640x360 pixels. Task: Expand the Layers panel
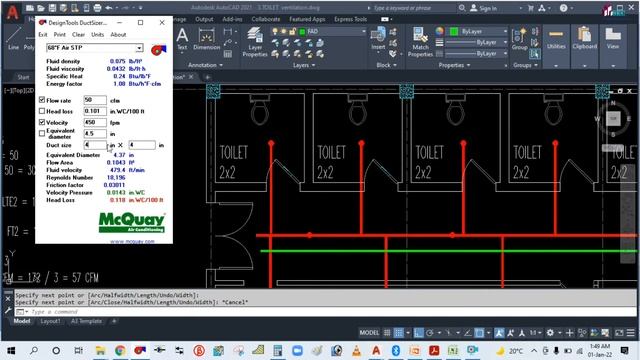click(x=304, y=65)
